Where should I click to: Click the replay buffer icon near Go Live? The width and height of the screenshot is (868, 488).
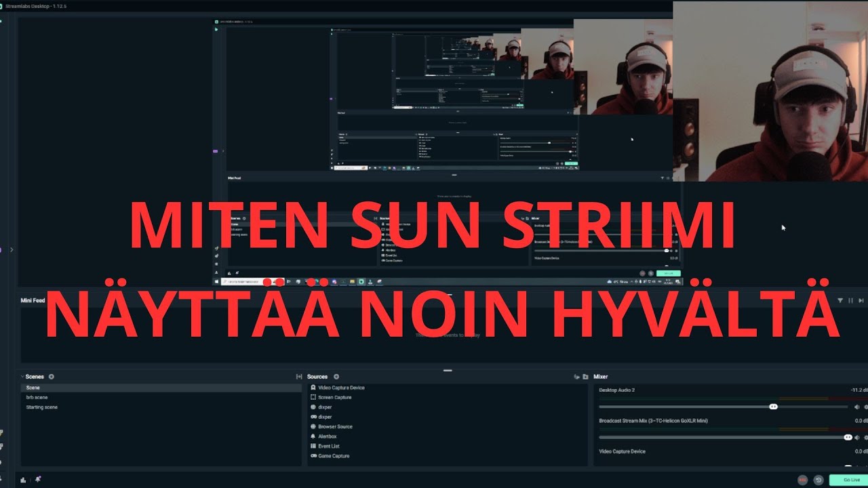coord(818,480)
